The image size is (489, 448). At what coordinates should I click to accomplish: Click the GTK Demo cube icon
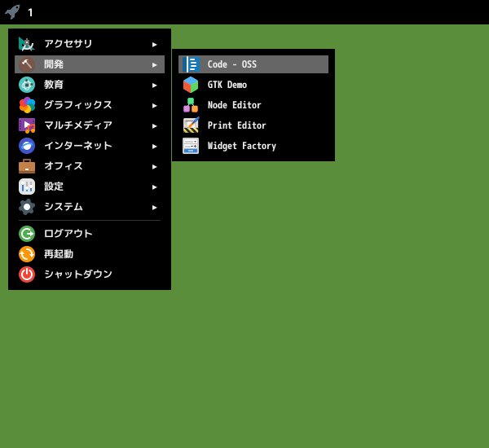pyautogui.click(x=191, y=85)
